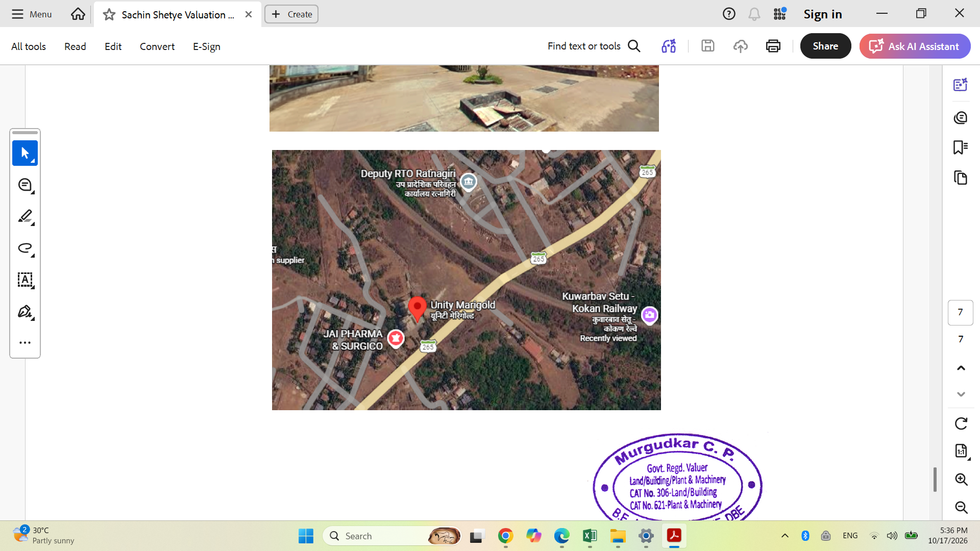980x551 pixels.
Task: Open the Help question mark icon
Action: 729,14
